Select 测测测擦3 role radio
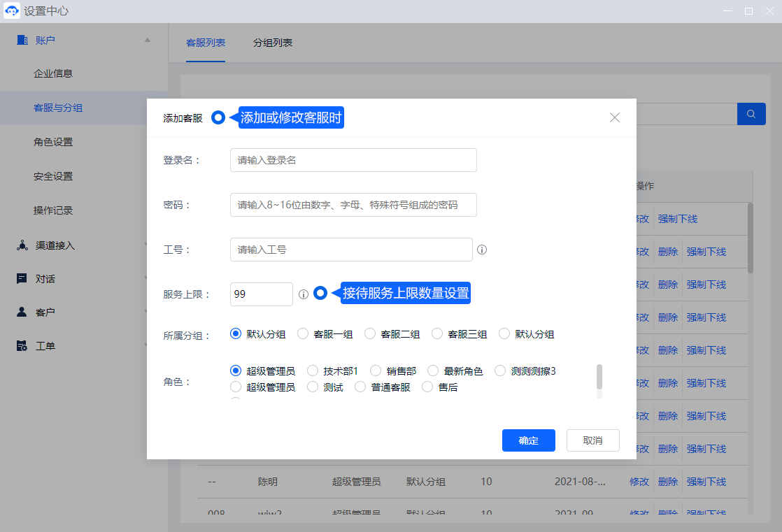The height and width of the screenshot is (532, 782). pyautogui.click(x=499, y=371)
